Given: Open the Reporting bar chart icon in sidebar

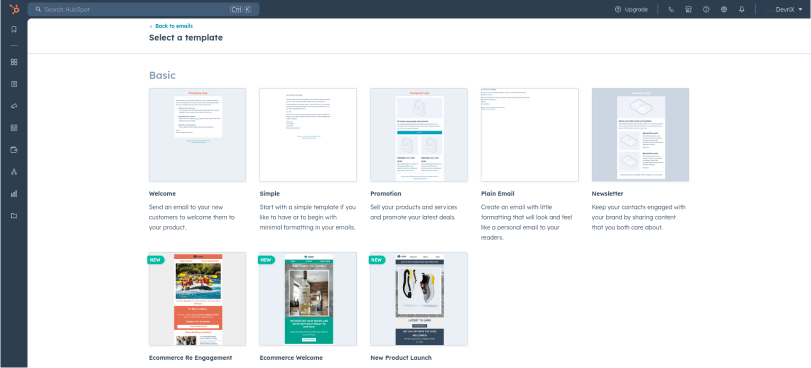Looking at the screenshot, I should coord(14,194).
